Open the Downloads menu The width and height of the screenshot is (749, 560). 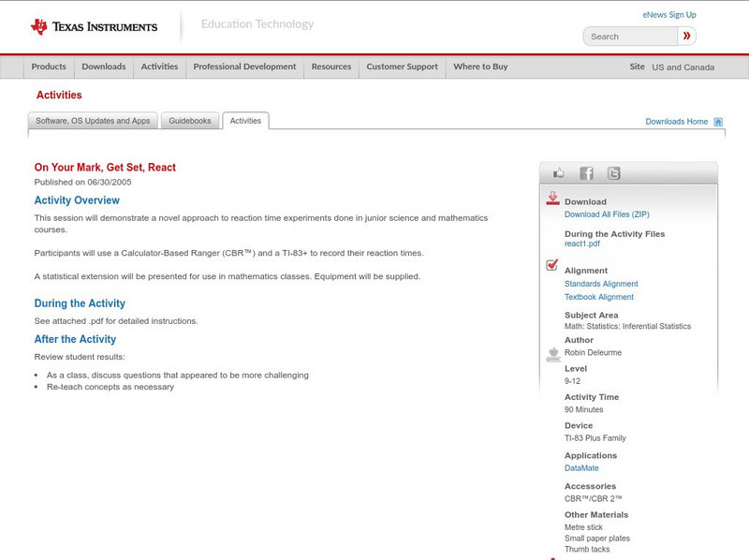104,66
